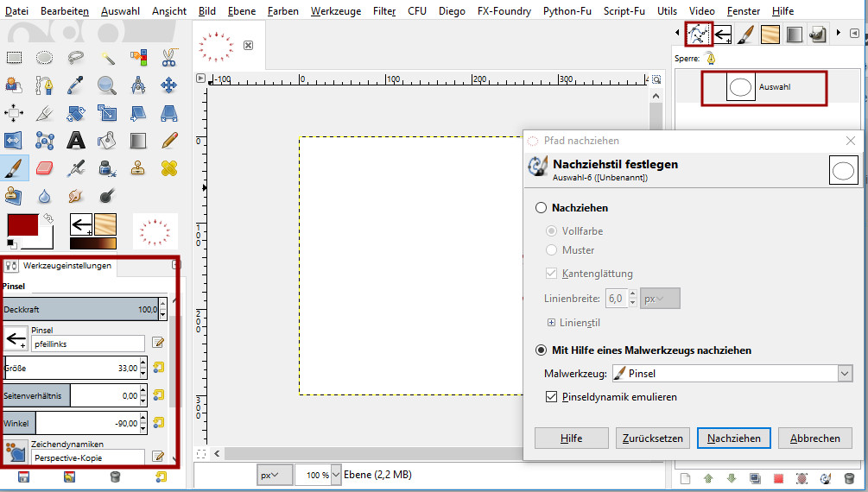
Task: Open the Linienbreite px unit dropdown
Action: point(660,299)
